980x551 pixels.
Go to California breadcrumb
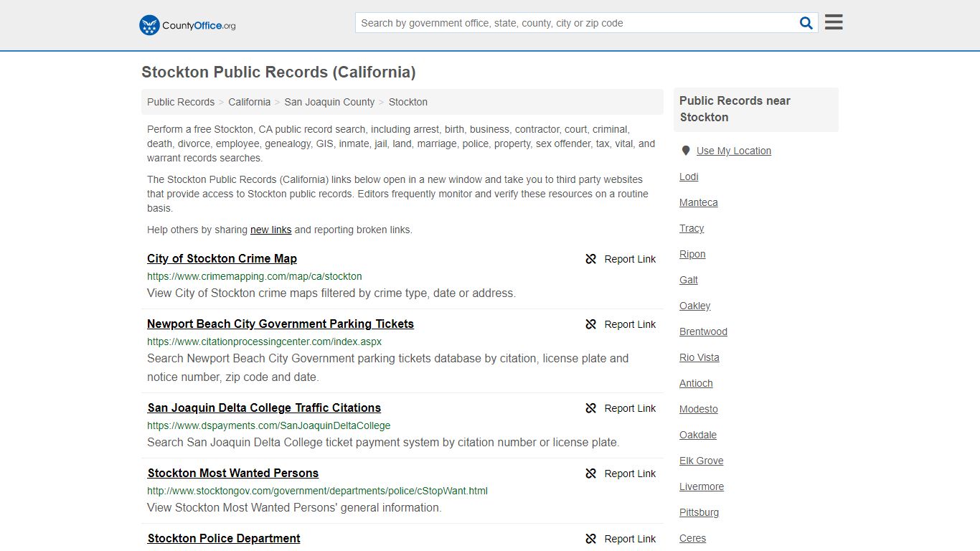(250, 102)
